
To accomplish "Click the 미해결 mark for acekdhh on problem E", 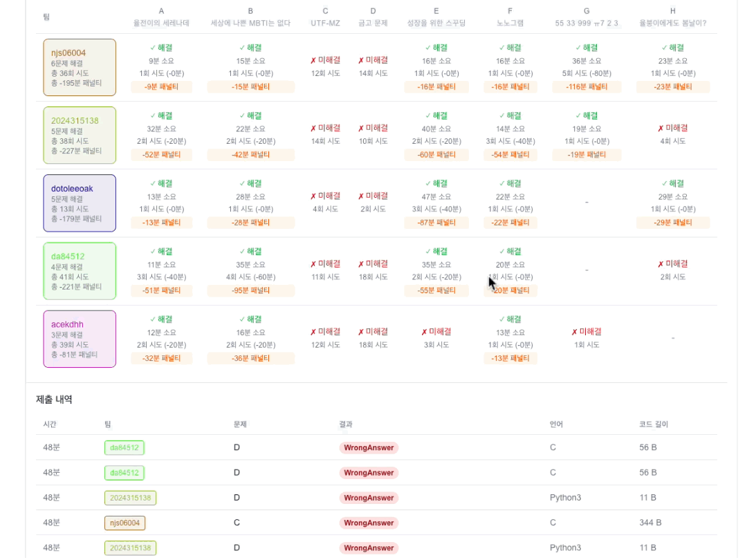I will [x=436, y=331].
